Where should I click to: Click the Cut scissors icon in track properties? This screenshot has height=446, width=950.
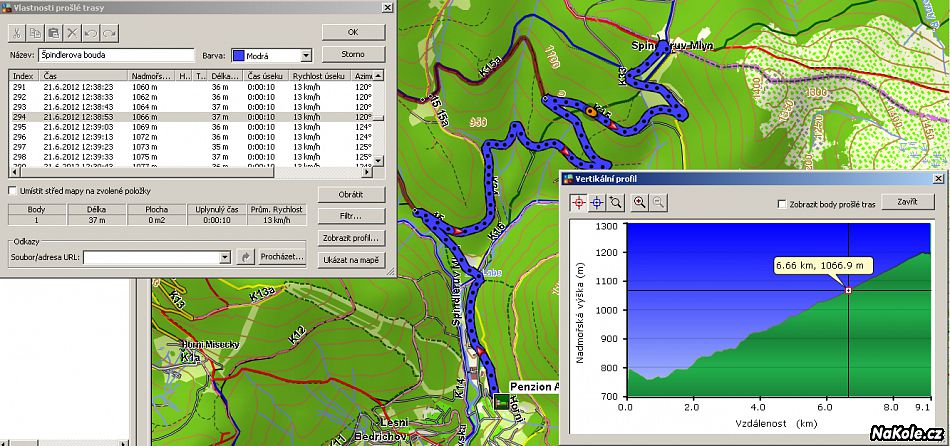(17, 33)
